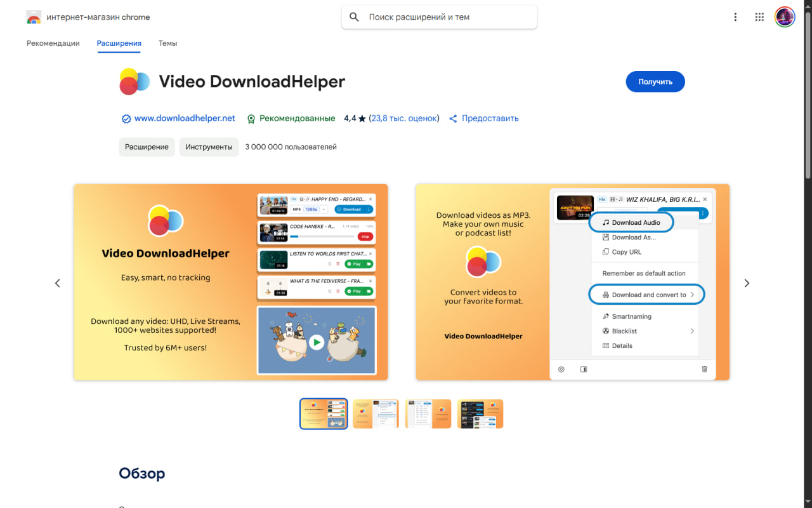Click the Расширение category chip

click(x=147, y=147)
